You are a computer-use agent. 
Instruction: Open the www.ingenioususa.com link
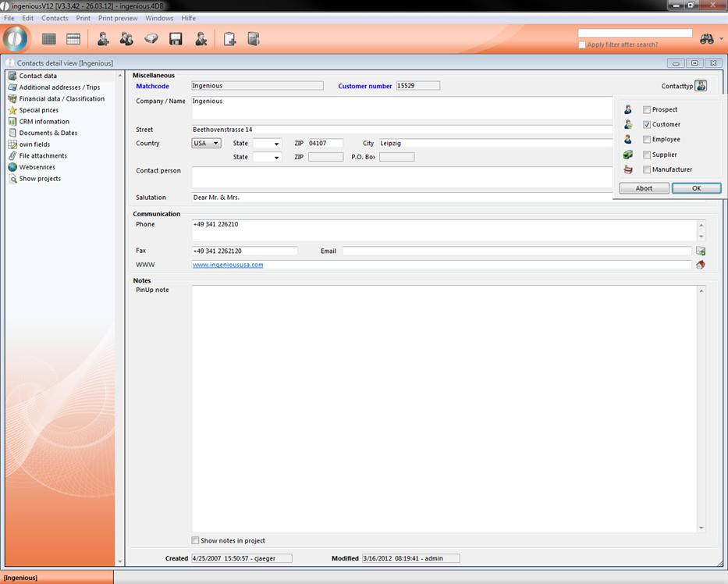(228, 265)
